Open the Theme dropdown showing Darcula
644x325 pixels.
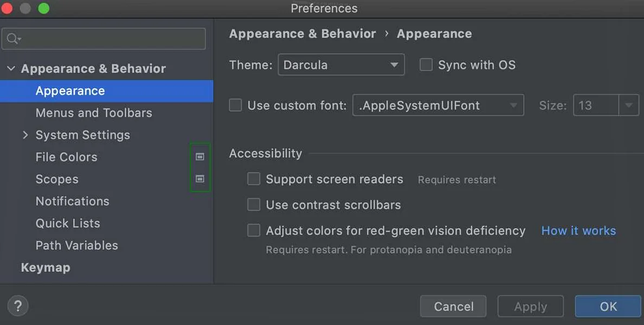(341, 65)
